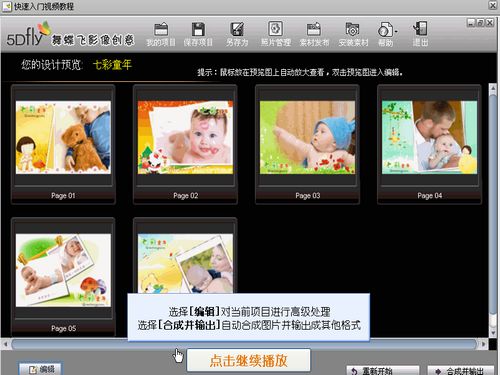
Task: Click the Page 04 label
Action: click(430, 196)
